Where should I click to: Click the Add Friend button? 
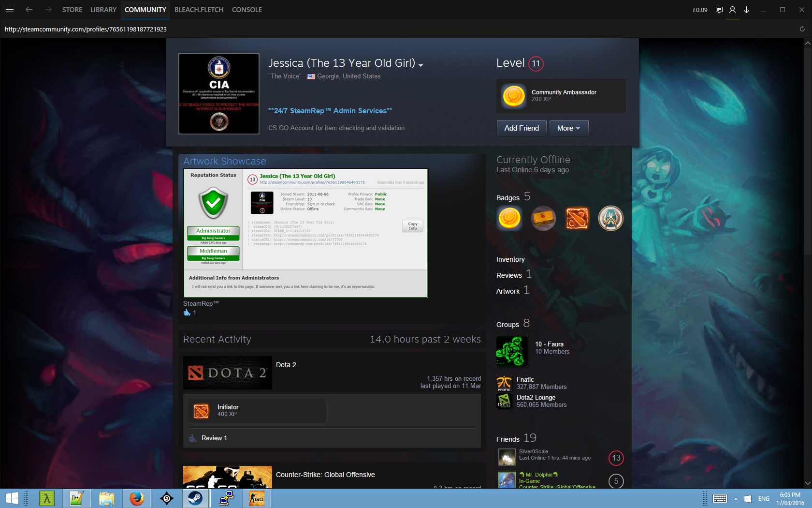(x=522, y=128)
